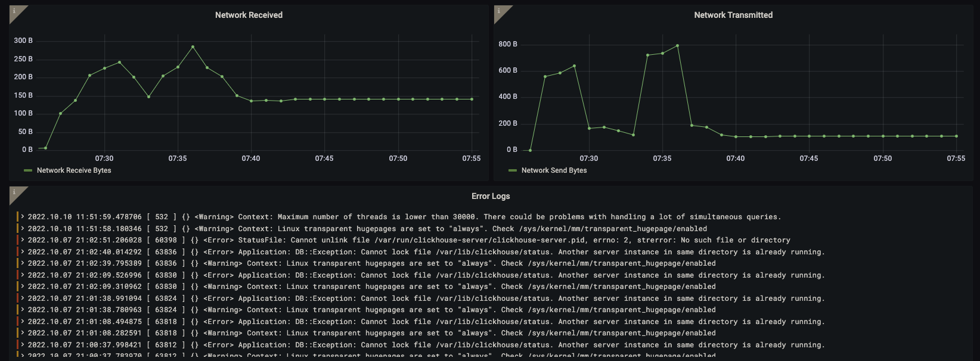The image size is (980, 361).
Task: Open the Network Transmitted panel title menu
Action: [x=733, y=15]
